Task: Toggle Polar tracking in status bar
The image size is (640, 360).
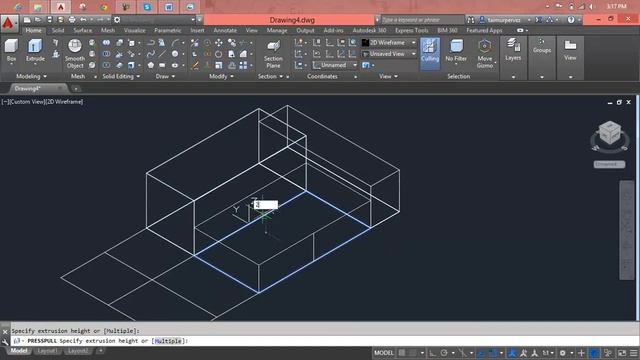Action: point(444,353)
